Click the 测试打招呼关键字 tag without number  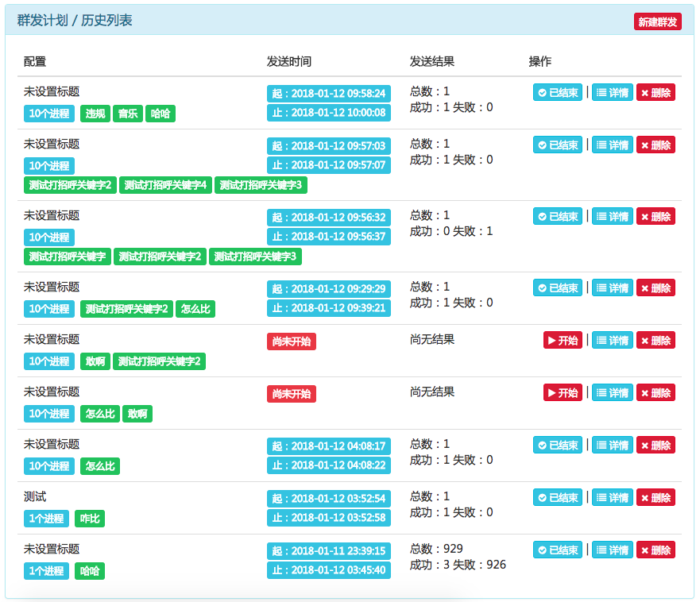coord(68,257)
